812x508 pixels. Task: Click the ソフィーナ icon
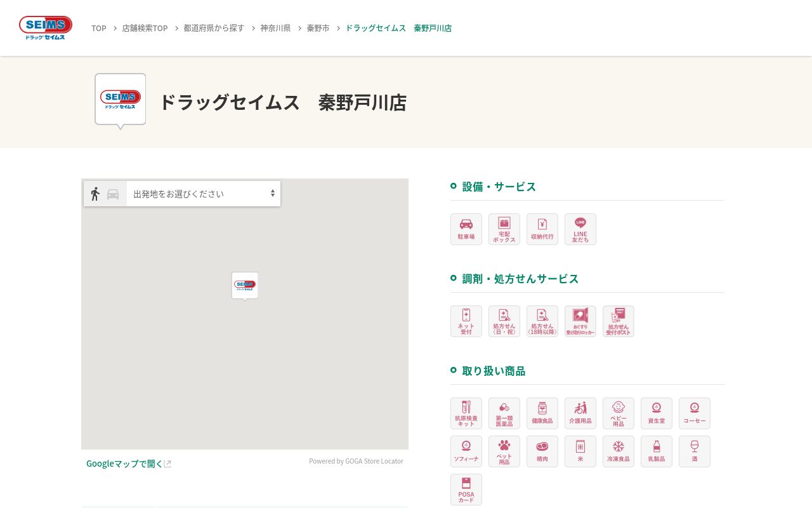pos(466,451)
